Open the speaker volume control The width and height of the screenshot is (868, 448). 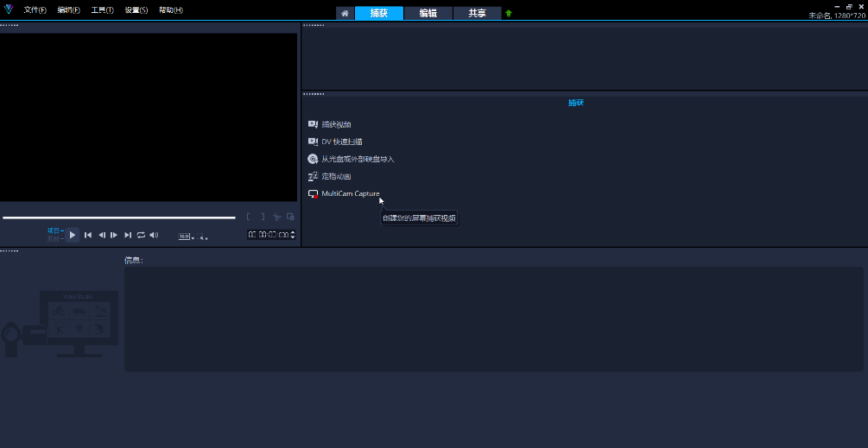tap(154, 235)
